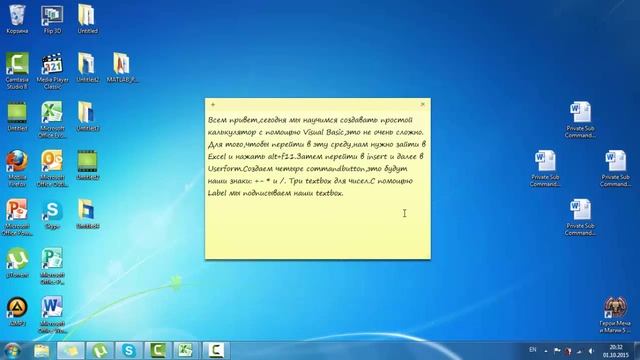
Task: Click the Sticky Notes taskbar button
Action: tap(71, 351)
